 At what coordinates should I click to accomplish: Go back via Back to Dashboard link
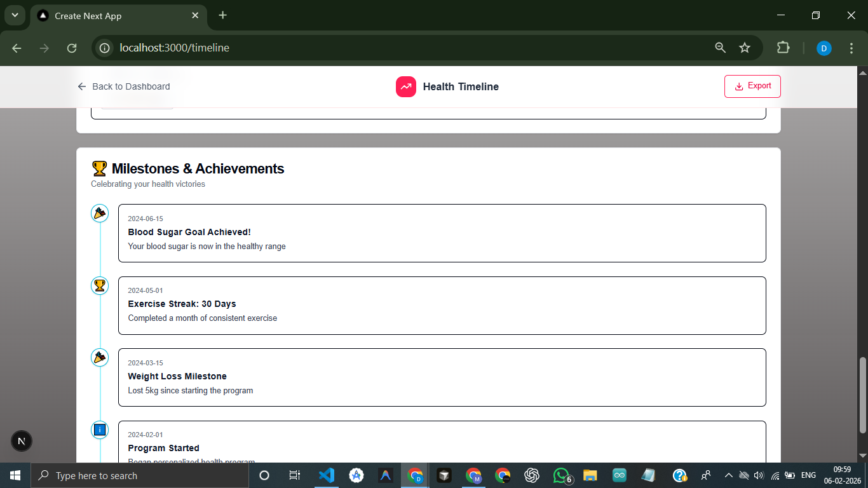(x=124, y=86)
